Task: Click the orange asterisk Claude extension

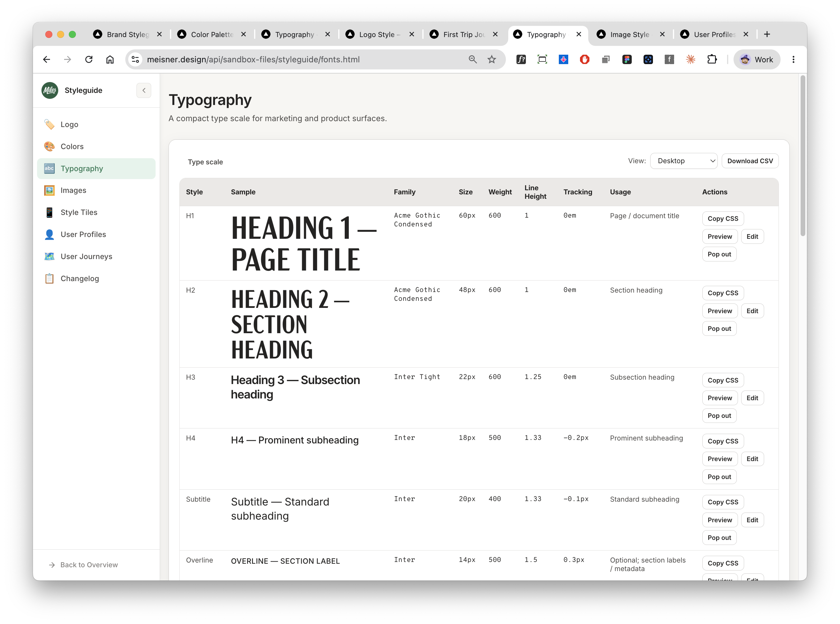Action: (x=690, y=59)
